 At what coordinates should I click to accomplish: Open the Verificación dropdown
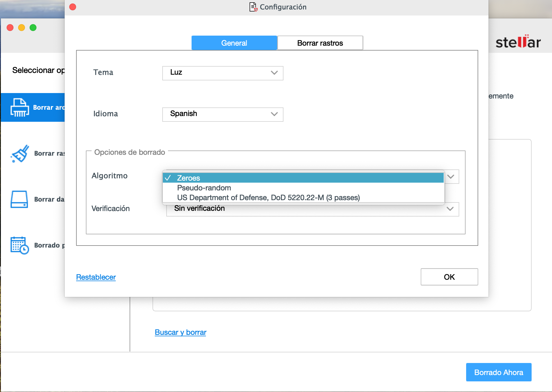click(312, 209)
